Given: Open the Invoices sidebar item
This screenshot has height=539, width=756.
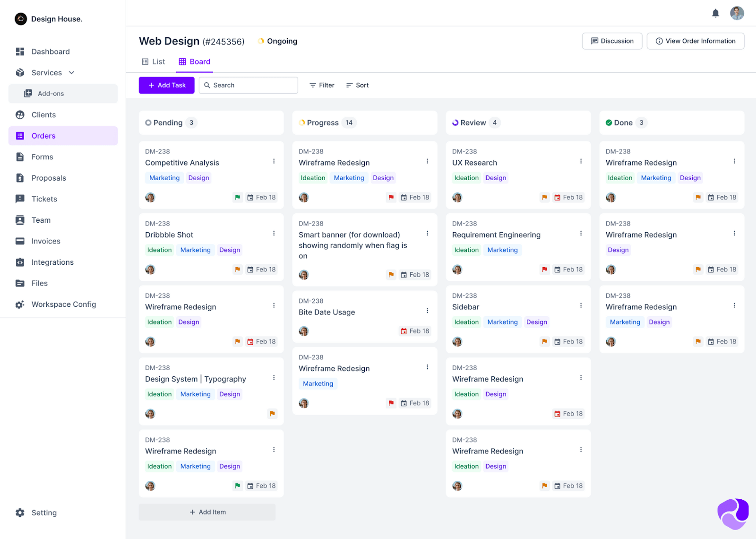Looking at the screenshot, I should click(45, 241).
